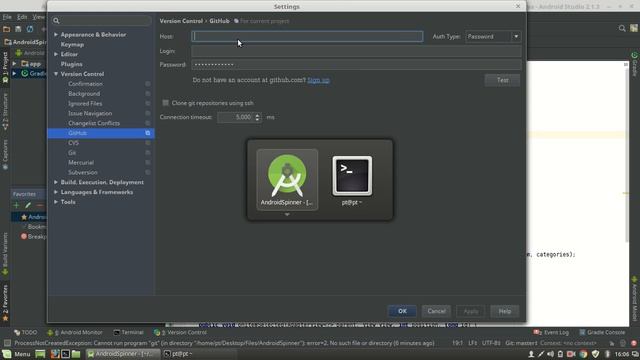Viewport: 640px width, 360px height.
Task: Click the open folder toolbar icon
Action: (x=7, y=29)
